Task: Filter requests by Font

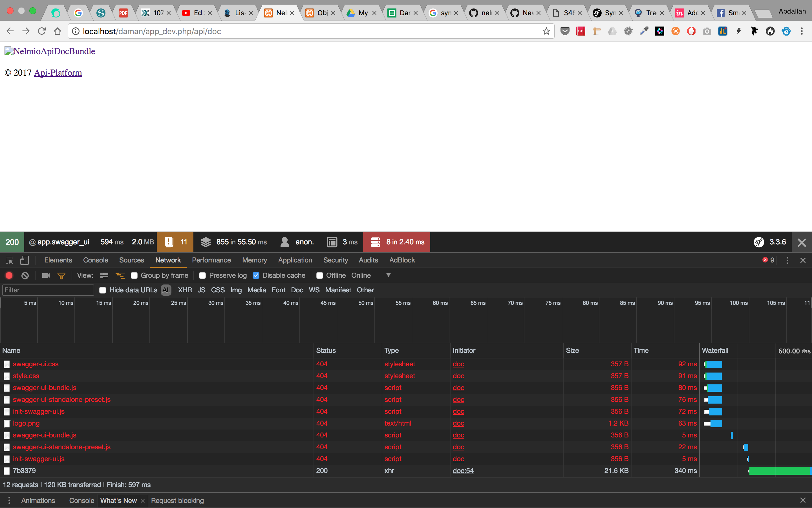Action: pos(279,290)
